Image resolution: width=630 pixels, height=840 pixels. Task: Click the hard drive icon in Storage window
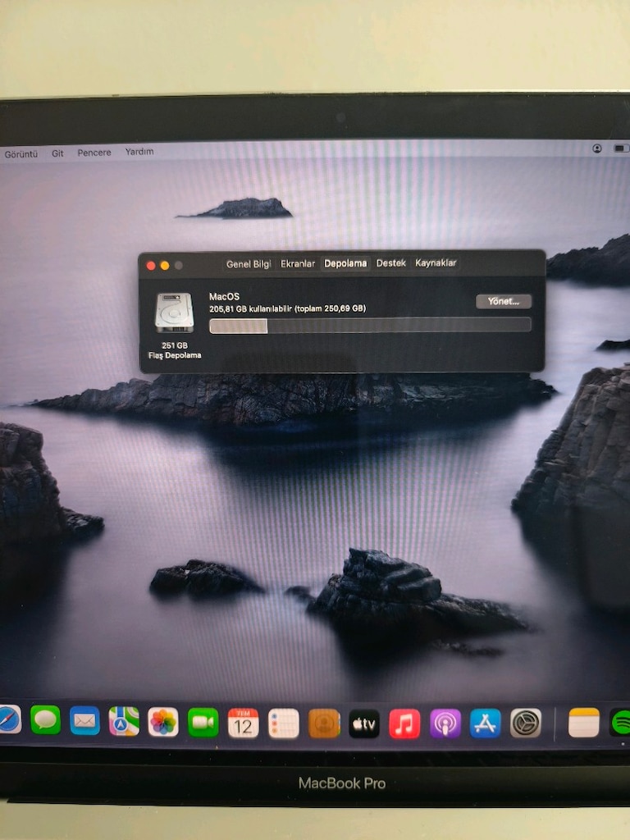click(x=174, y=313)
